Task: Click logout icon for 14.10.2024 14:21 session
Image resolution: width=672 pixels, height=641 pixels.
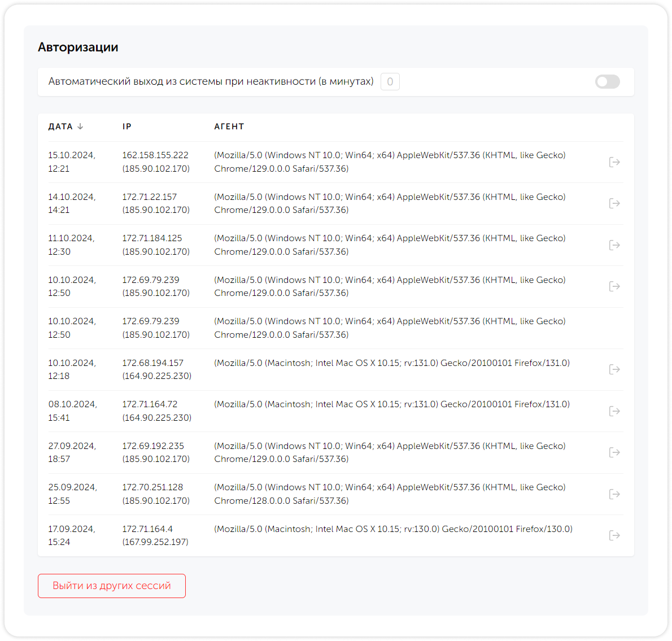Action: pos(614,203)
